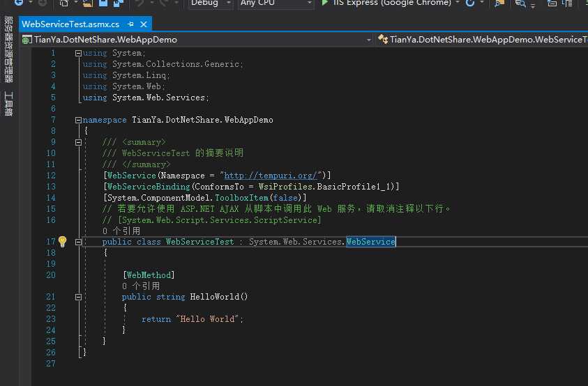Open the WebAppDemo.WebServiceTest class navigation dropdown
This screenshot has width=588, height=386.
click(482, 39)
